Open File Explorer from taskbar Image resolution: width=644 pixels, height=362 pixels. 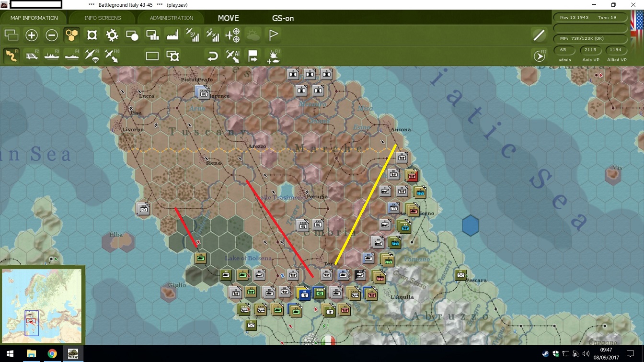tap(31, 354)
